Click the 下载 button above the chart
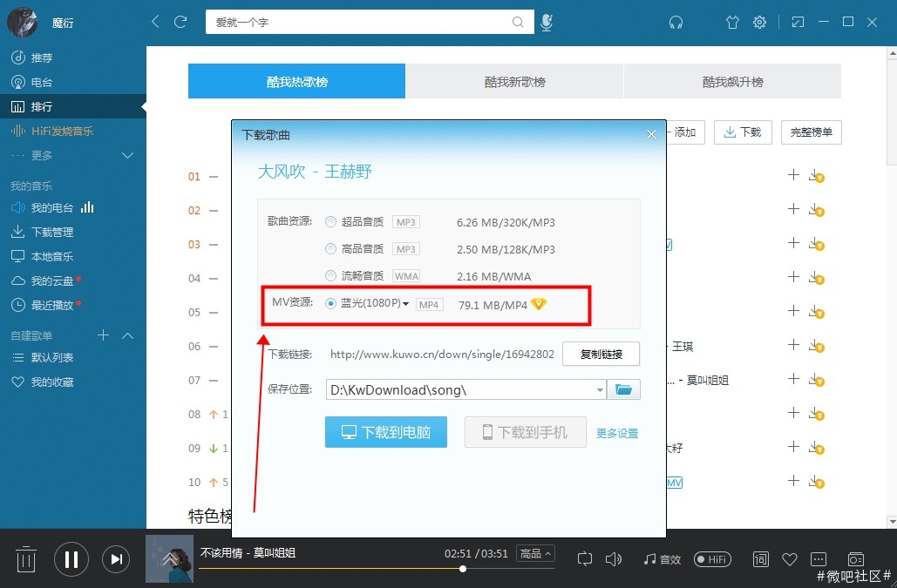Screen dimensions: 897x588 [743, 132]
